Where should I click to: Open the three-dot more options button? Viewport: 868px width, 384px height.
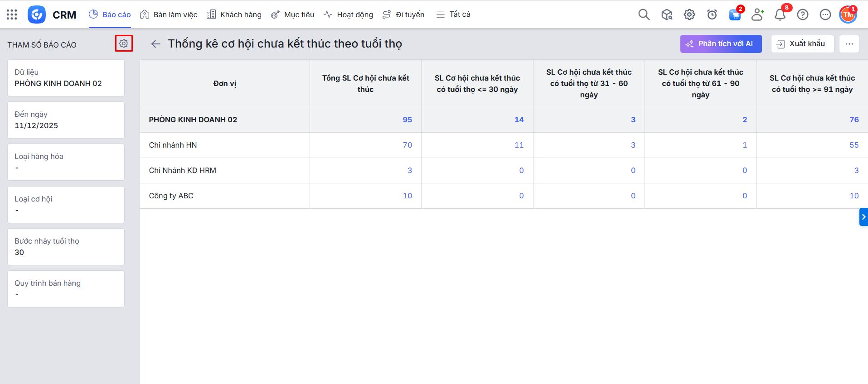click(x=849, y=44)
